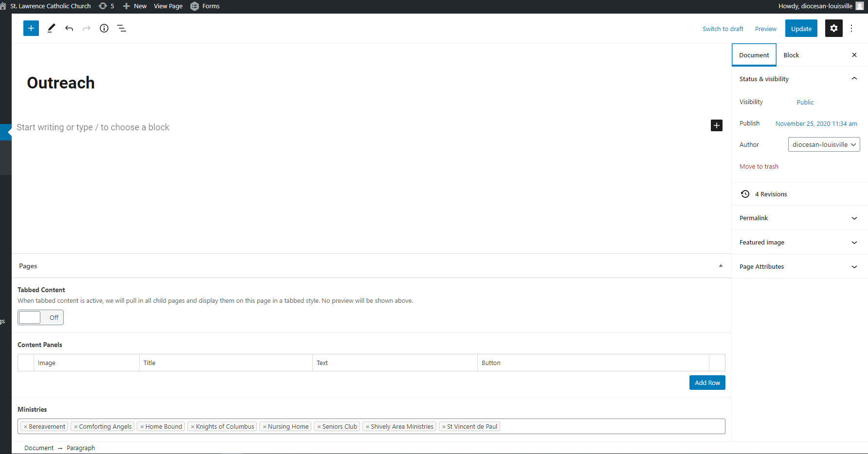Remove the Bereavement ministry tag
The height and width of the screenshot is (454, 868).
click(x=26, y=427)
